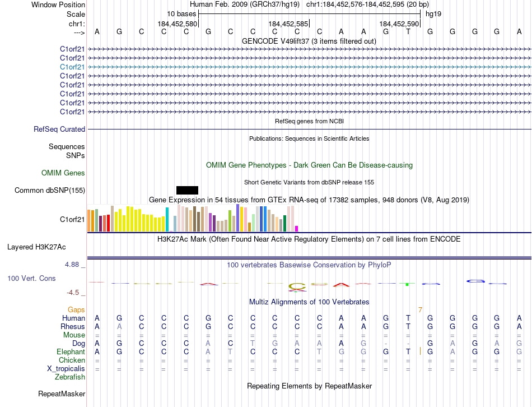Click Multiz Alignments of 100 Vertebrates title

(x=309, y=302)
